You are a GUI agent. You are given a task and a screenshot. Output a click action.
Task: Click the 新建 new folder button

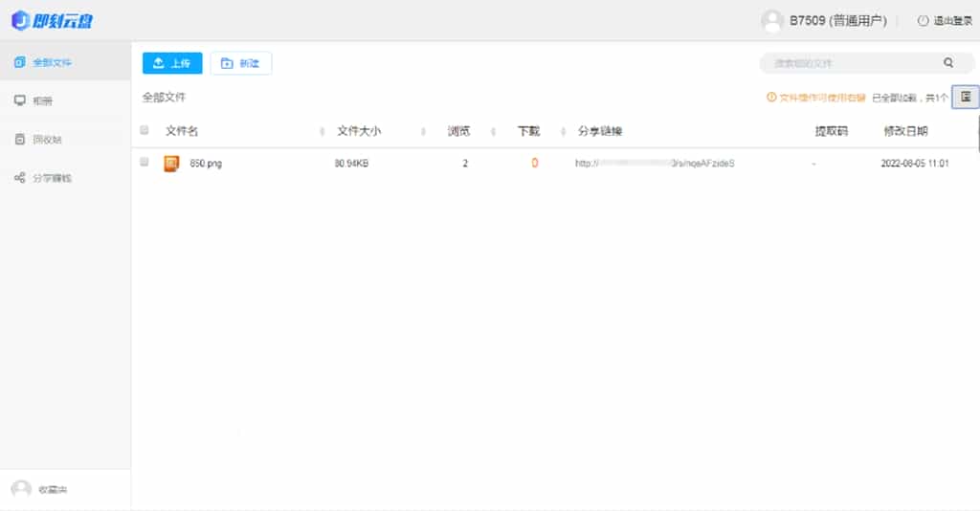240,63
